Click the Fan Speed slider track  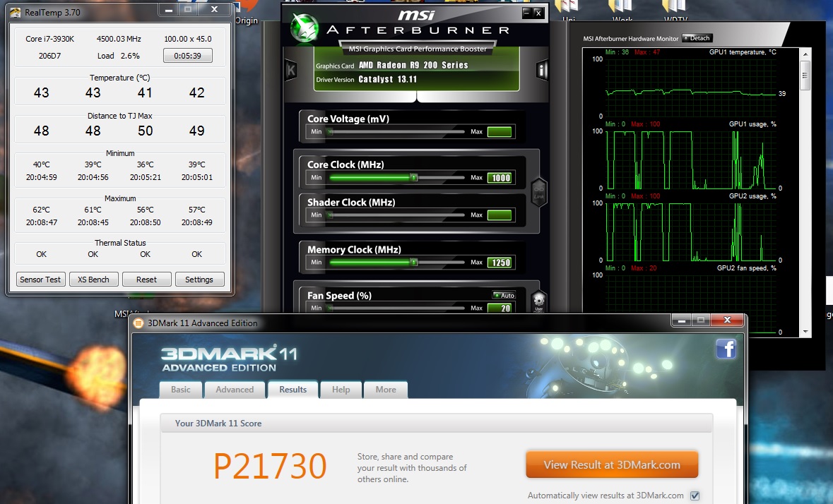click(x=396, y=308)
